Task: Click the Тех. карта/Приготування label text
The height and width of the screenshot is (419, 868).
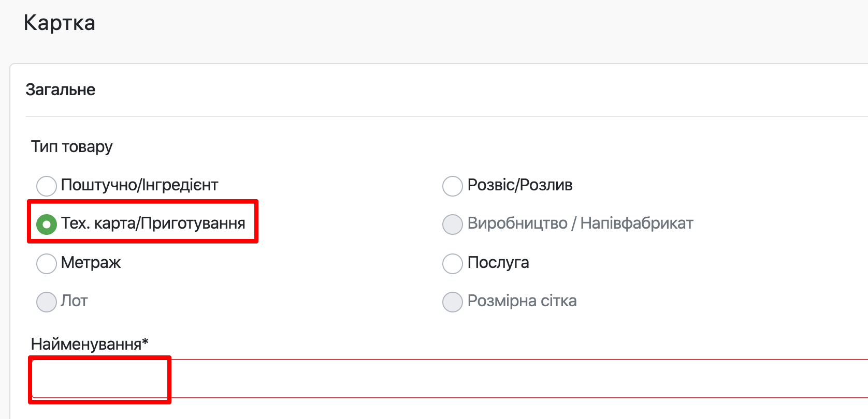Action: [153, 223]
